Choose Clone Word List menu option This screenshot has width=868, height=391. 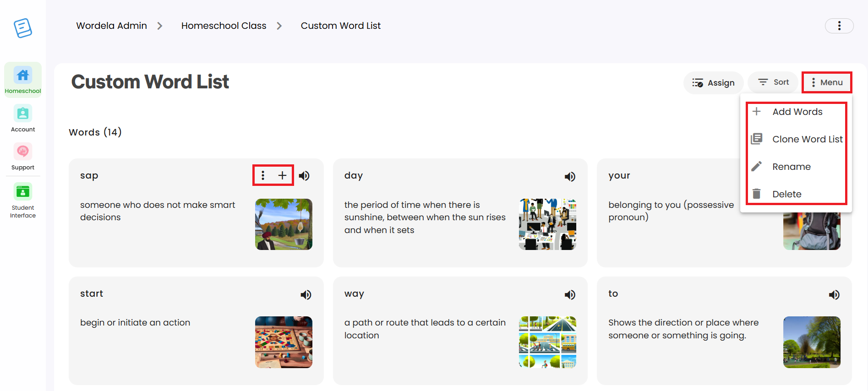pos(797,139)
